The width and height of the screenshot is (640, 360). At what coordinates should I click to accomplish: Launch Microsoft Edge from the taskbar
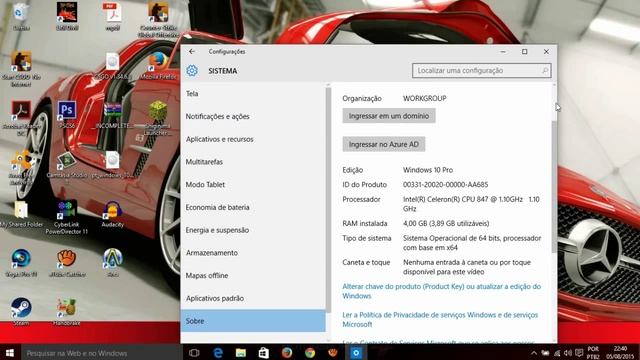tap(218, 353)
